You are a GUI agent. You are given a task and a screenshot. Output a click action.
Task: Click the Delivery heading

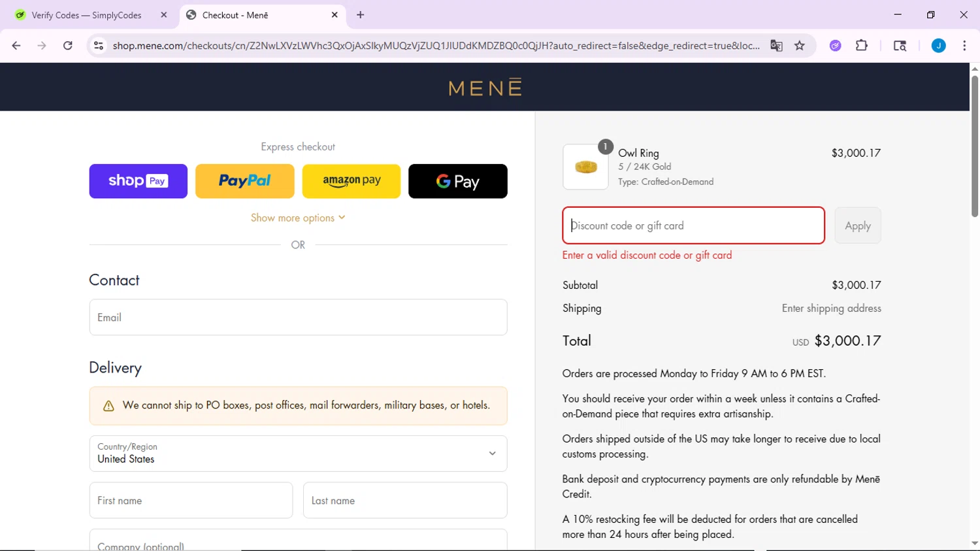pos(115,368)
